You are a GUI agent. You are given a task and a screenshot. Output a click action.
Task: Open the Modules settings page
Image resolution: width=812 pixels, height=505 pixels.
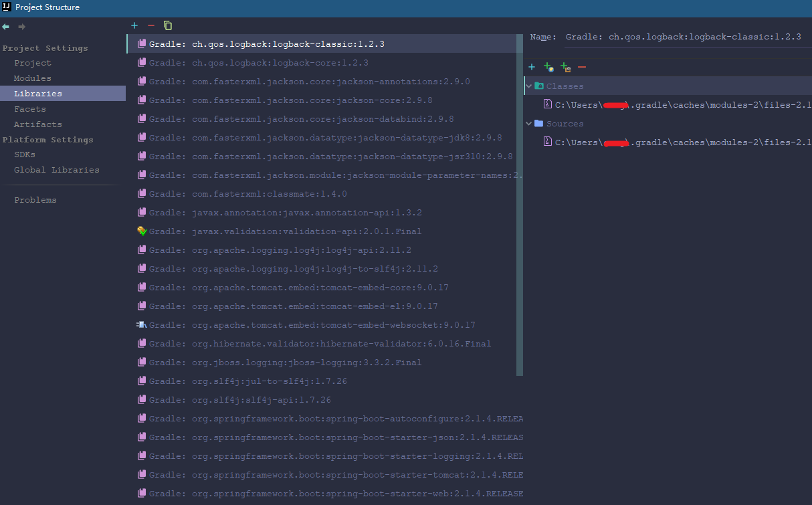tap(32, 78)
